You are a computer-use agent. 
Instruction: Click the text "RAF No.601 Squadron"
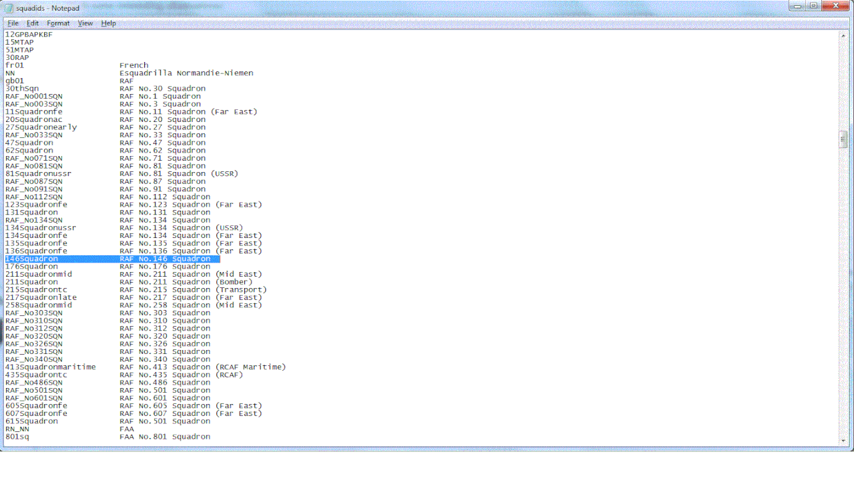[165, 398]
